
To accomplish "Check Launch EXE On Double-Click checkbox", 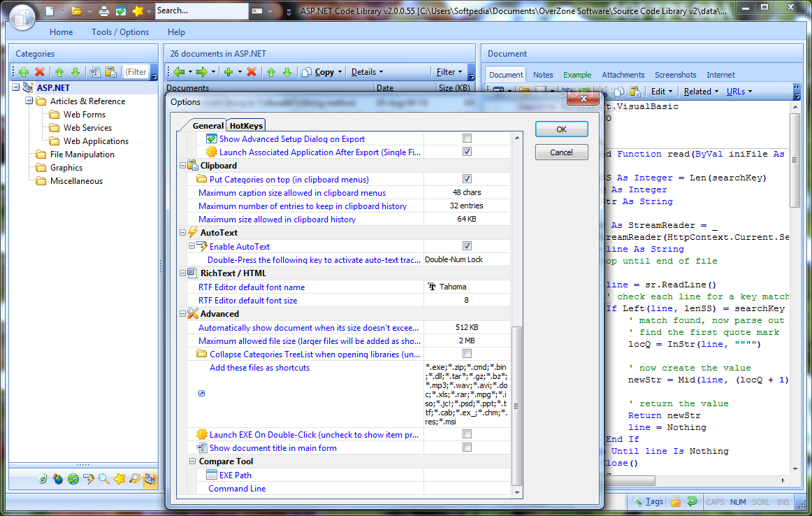I will click(467, 434).
